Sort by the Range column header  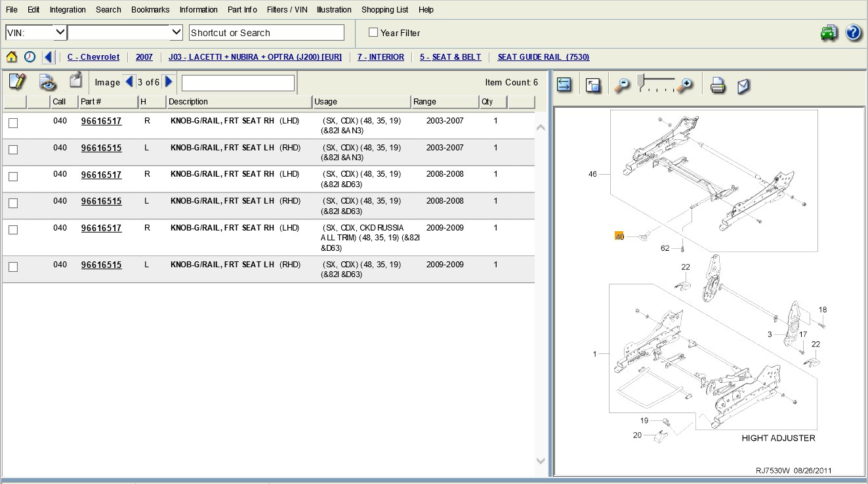445,102
